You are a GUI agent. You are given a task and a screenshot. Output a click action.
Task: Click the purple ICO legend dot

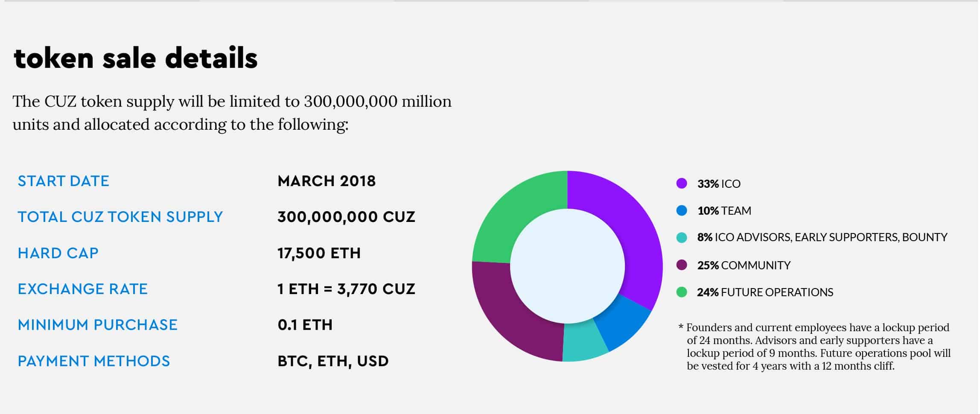(682, 184)
